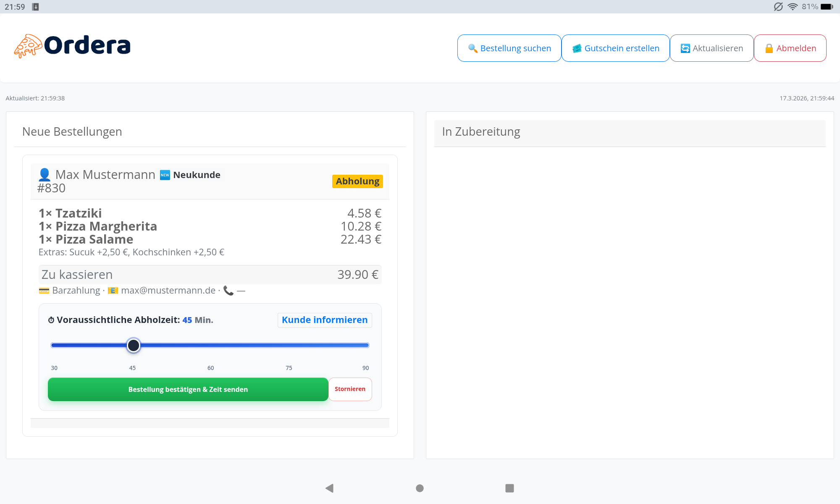Click the credit card icon by Barzahlung
The image size is (840, 504).
(x=44, y=291)
